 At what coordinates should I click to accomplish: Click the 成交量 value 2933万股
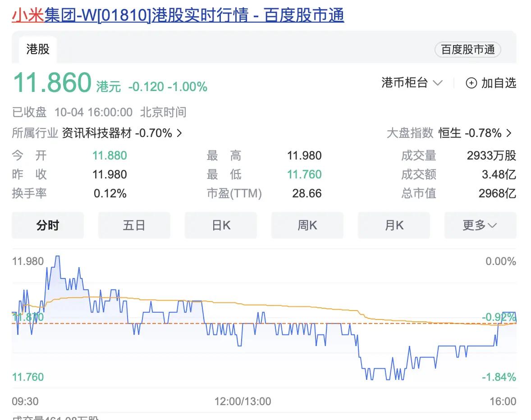point(491,155)
